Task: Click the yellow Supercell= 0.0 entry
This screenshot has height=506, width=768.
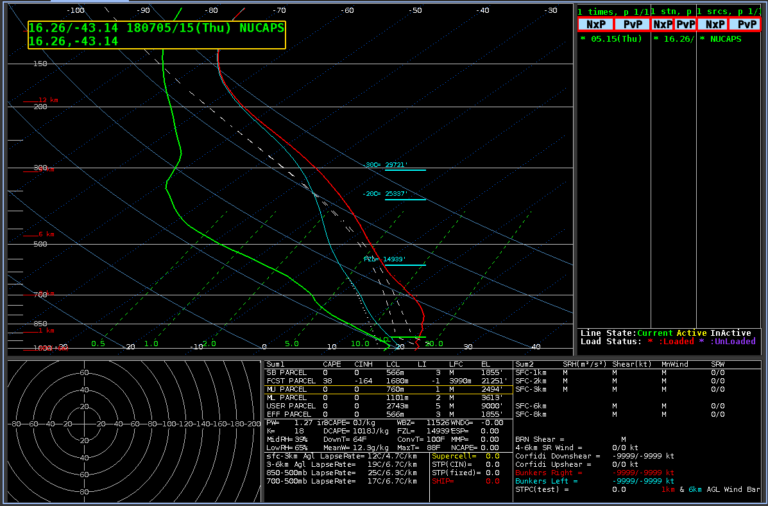Action: coord(465,456)
